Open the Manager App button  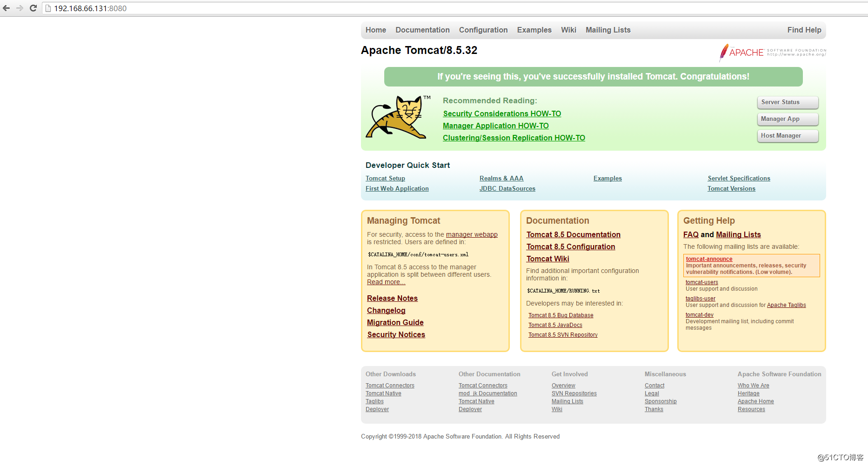788,119
